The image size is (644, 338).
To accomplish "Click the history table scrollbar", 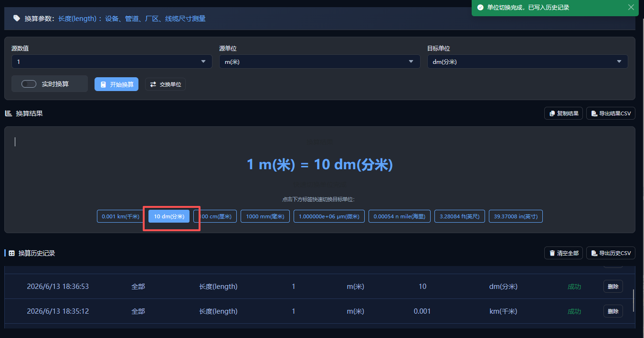I will (633, 300).
